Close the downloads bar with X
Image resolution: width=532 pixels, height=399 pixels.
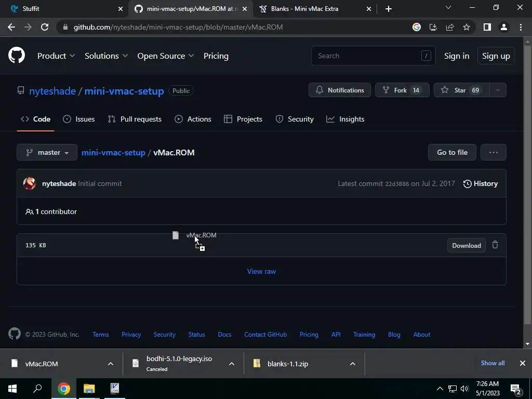click(523, 363)
